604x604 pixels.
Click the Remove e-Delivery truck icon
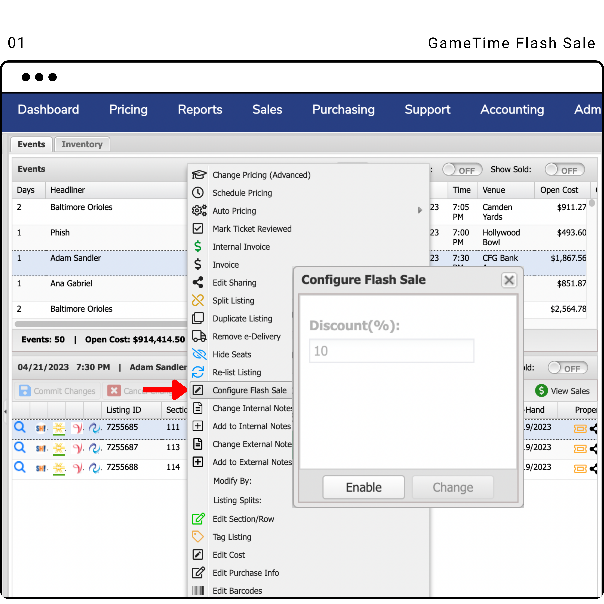click(x=199, y=336)
